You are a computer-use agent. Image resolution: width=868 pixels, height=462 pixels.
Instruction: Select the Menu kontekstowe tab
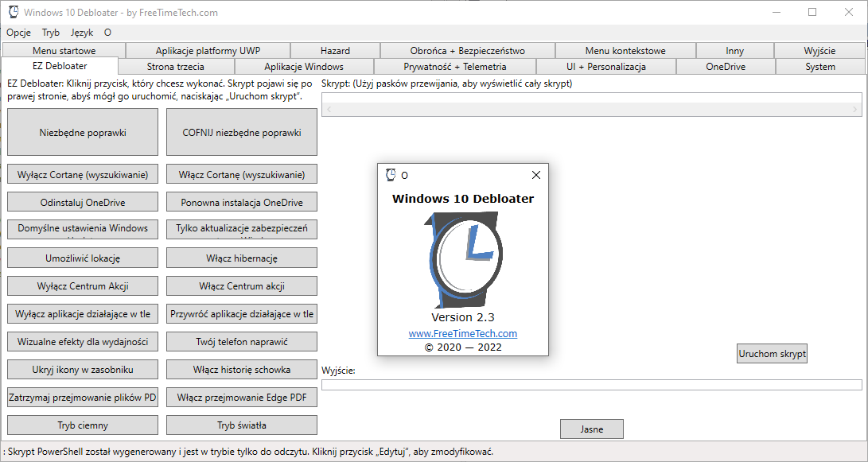625,50
